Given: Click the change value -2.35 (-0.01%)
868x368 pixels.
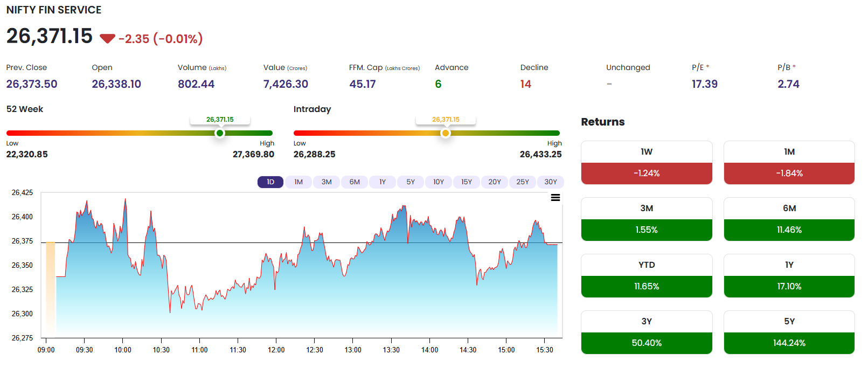Looking at the screenshot, I should (161, 39).
